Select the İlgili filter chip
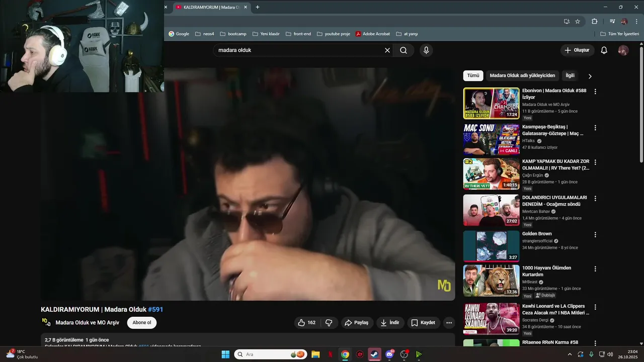The height and width of the screenshot is (362, 644). tap(570, 75)
